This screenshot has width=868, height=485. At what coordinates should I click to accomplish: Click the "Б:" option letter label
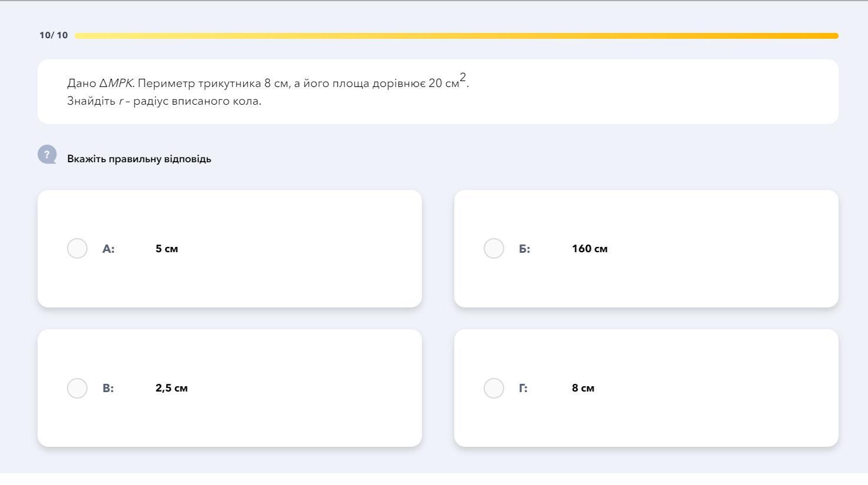click(x=524, y=249)
